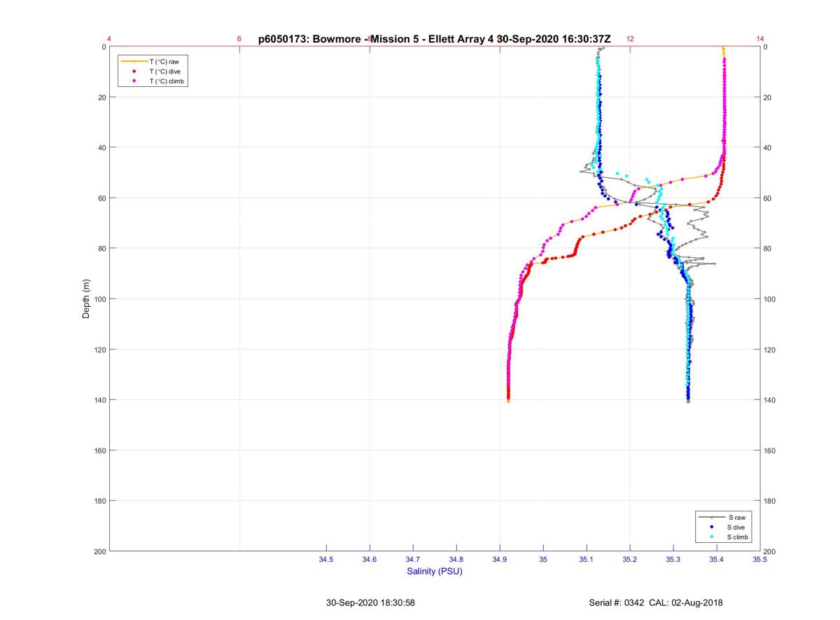The height and width of the screenshot is (620, 840).
Task: Click the salinity tick label 35.4
Action: pos(717,560)
